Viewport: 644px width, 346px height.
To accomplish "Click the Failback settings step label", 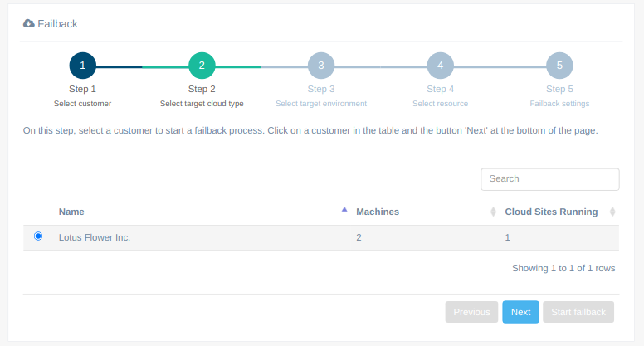I will pos(559,104).
